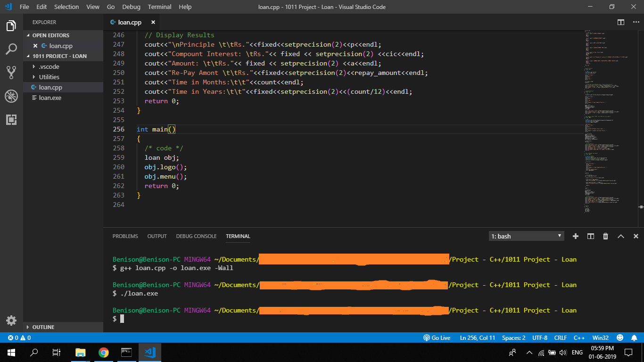Open the '1: bash' terminal dropdown
The height and width of the screenshot is (362, 644).
526,236
